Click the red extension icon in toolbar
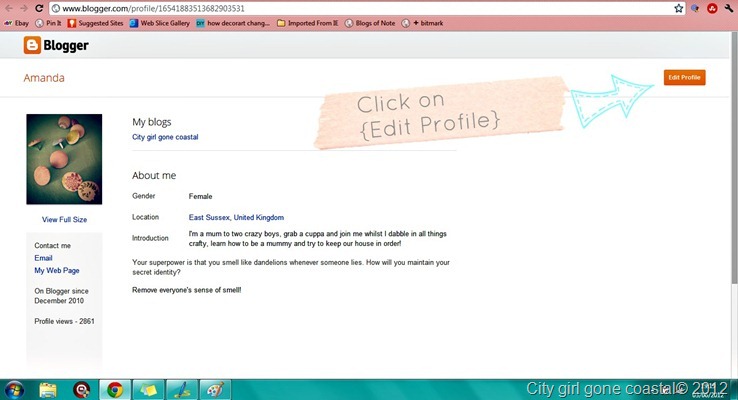The height and width of the screenshot is (400, 738). (712, 8)
